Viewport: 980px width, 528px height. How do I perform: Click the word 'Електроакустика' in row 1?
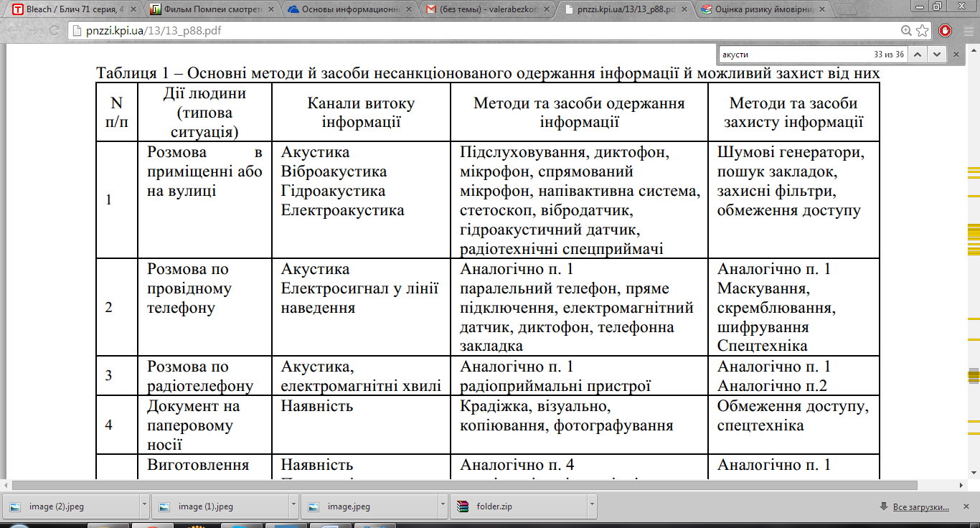[343, 210]
